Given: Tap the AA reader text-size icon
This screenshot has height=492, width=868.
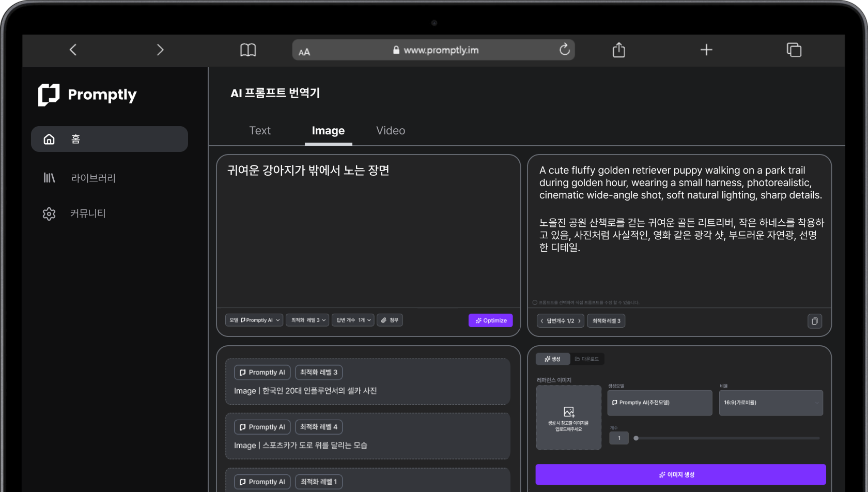Looking at the screenshot, I should [304, 52].
